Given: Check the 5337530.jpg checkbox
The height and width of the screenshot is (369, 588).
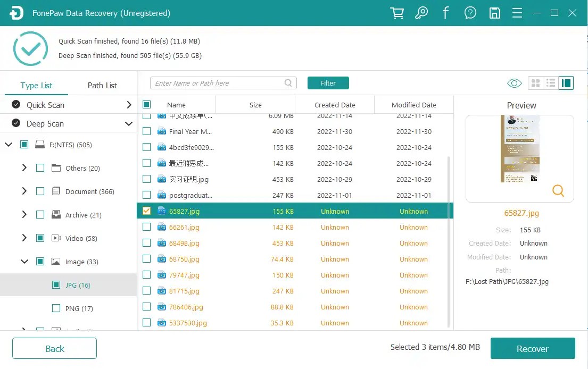Looking at the screenshot, I should click(x=147, y=323).
